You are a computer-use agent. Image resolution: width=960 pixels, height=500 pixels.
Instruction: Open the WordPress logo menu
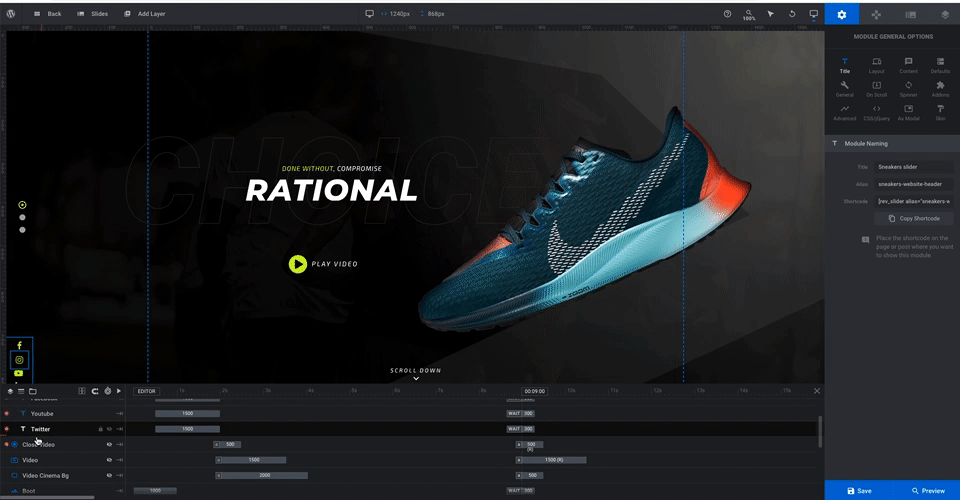coord(10,13)
